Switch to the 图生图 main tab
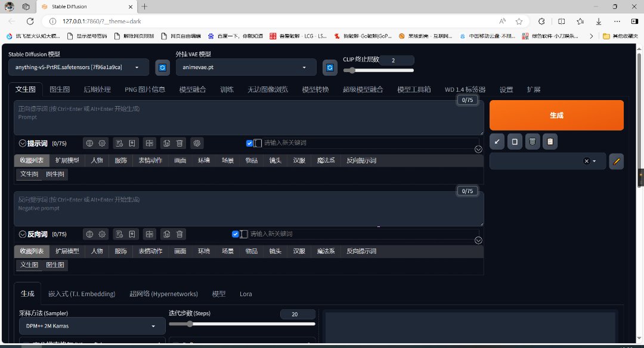This screenshot has width=644, height=348. pyautogui.click(x=60, y=89)
